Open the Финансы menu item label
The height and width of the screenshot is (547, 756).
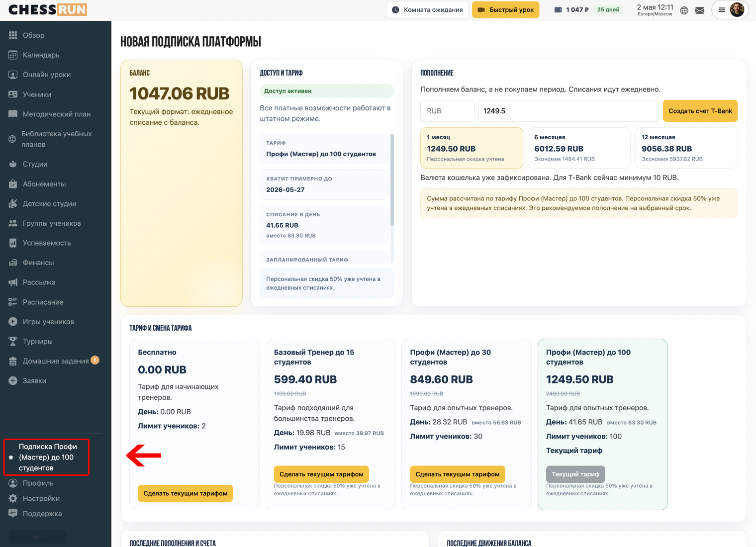[x=38, y=263]
